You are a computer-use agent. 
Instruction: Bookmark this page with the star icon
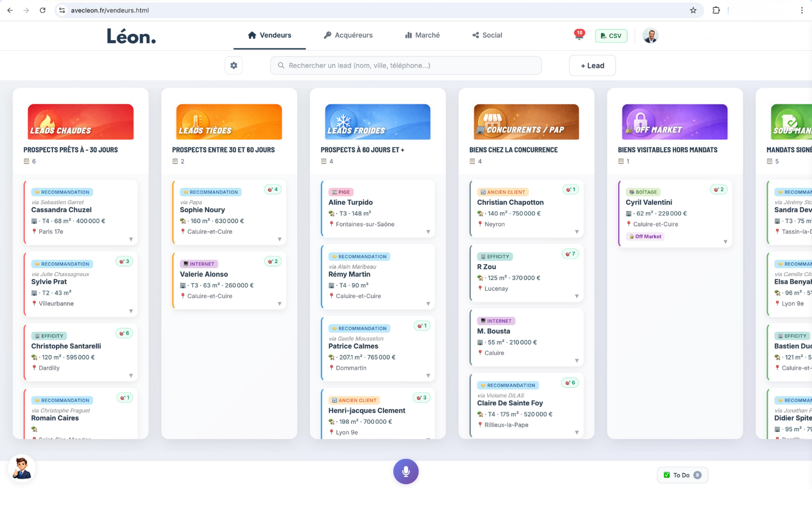(693, 10)
